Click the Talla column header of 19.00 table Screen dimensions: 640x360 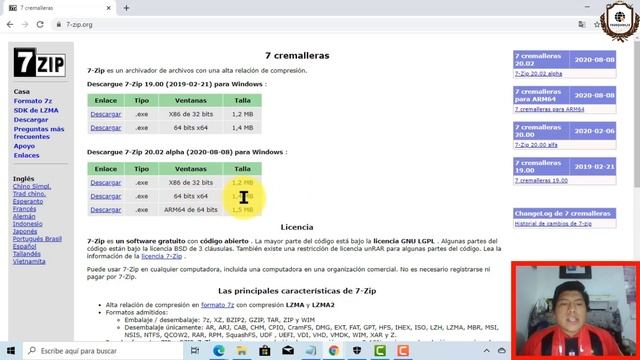[242, 100]
